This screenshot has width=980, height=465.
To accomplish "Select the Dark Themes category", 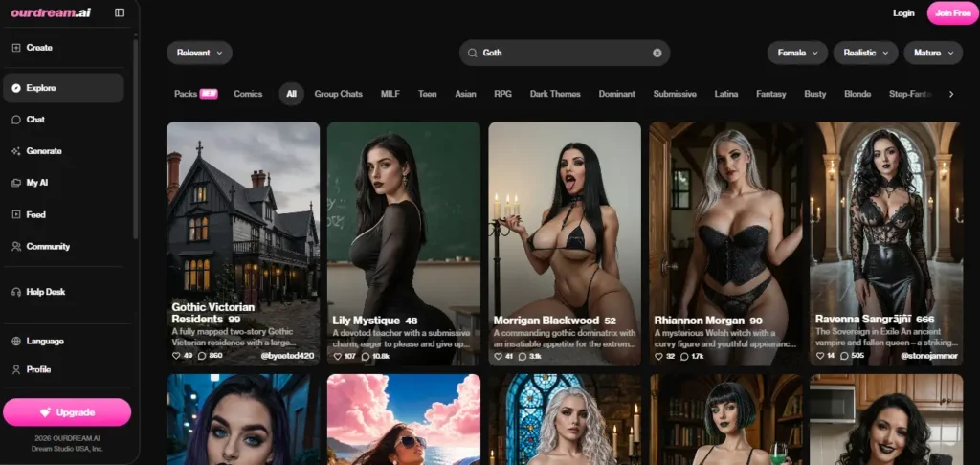I will click(x=555, y=94).
